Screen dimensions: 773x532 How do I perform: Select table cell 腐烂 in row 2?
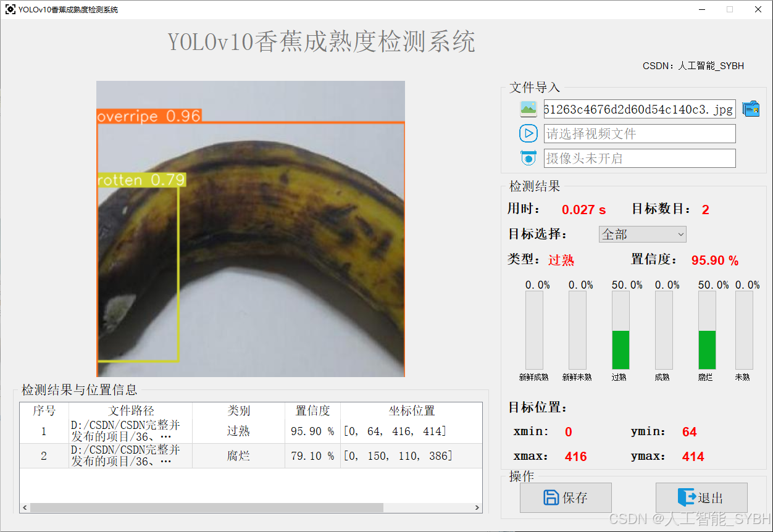point(239,455)
